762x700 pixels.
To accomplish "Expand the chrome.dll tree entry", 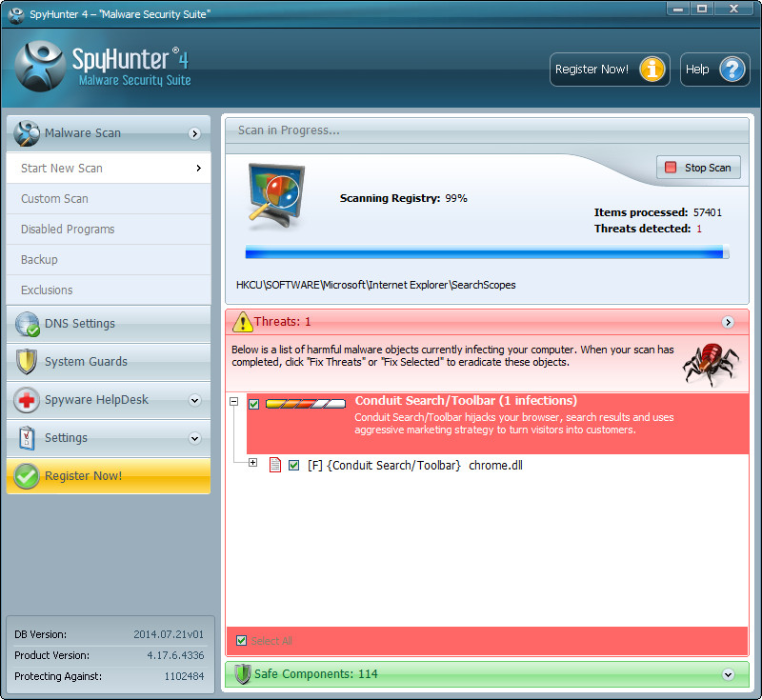I will coord(252,463).
